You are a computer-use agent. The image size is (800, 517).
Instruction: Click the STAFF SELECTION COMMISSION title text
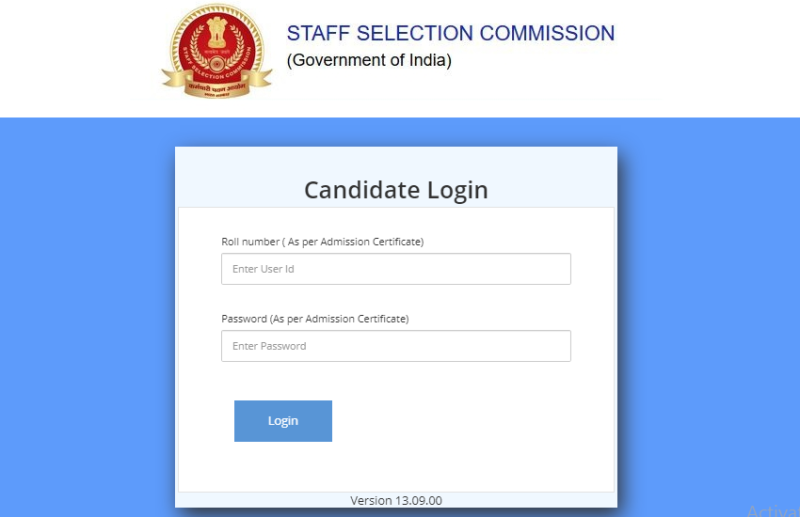coord(450,33)
